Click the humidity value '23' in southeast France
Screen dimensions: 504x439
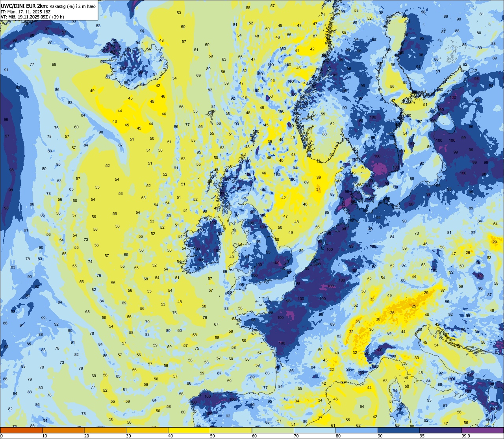358,322
